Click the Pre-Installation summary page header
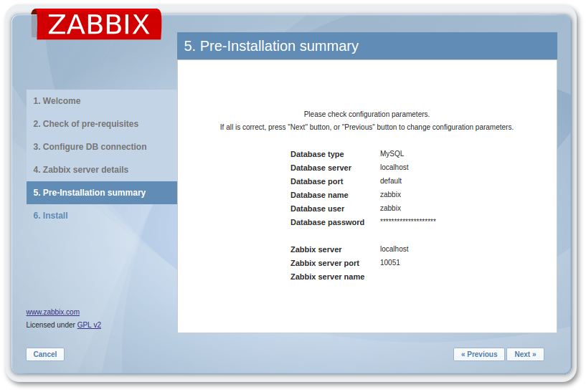Viewport: 586px width, 392px height. [271, 47]
